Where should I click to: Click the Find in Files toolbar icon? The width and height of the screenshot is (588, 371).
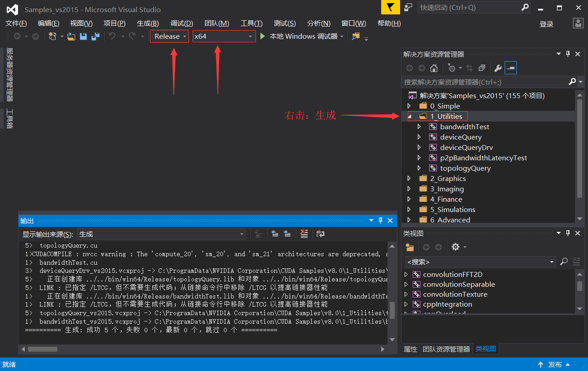(x=356, y=36)
